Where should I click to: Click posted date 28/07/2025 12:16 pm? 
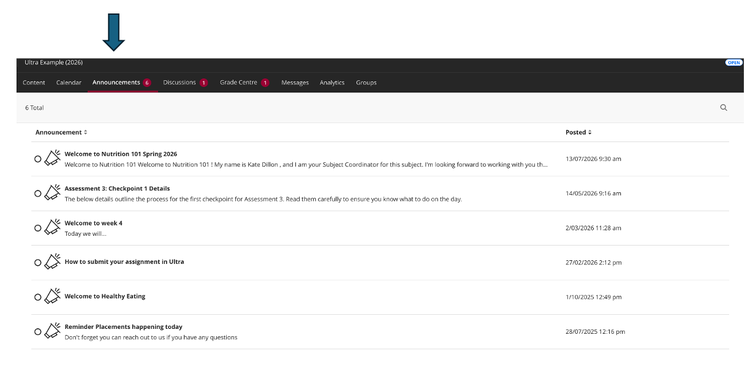pyautogui.click(x=595, y=331)
